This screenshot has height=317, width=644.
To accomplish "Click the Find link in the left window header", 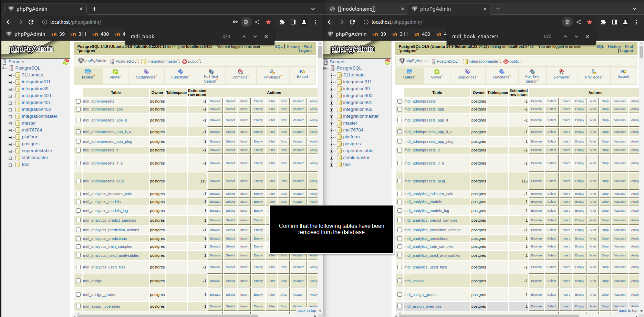I will (x=308, y=46).
